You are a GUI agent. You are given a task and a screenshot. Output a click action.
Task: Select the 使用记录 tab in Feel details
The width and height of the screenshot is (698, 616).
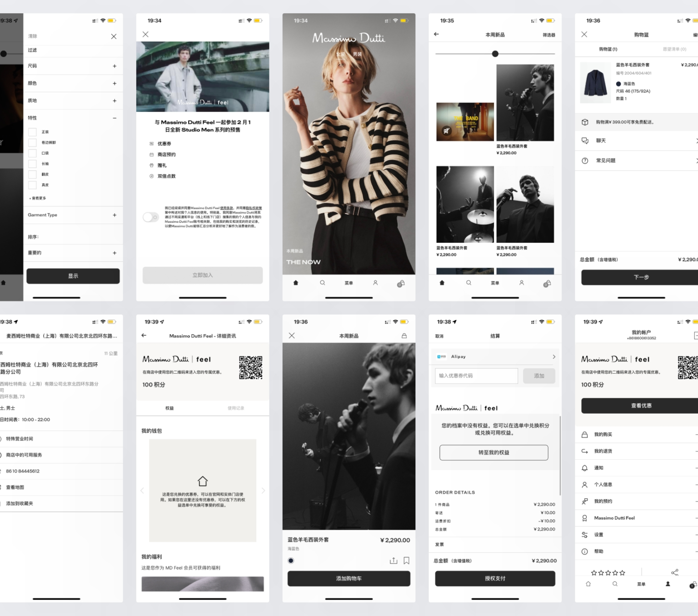(x=236, y=408)
